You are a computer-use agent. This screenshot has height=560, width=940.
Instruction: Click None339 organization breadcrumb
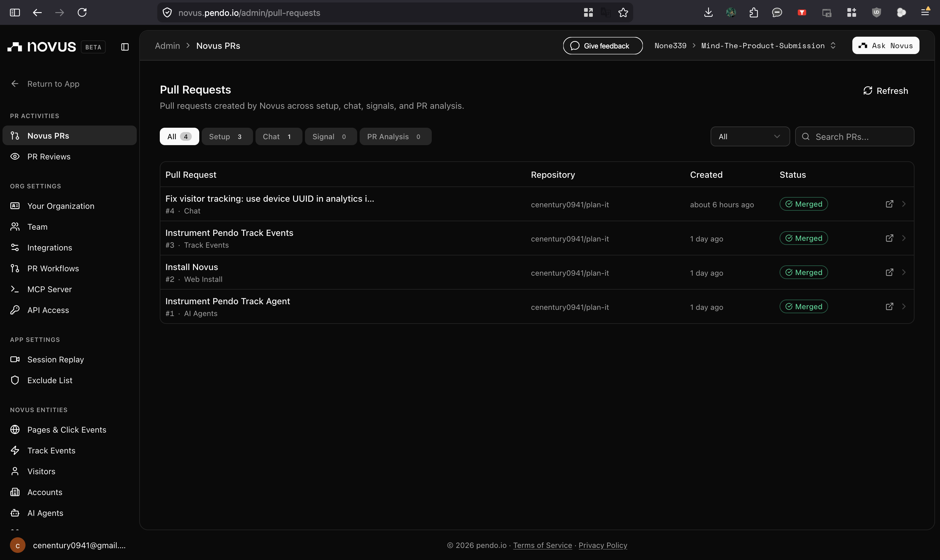click(670, 46)
